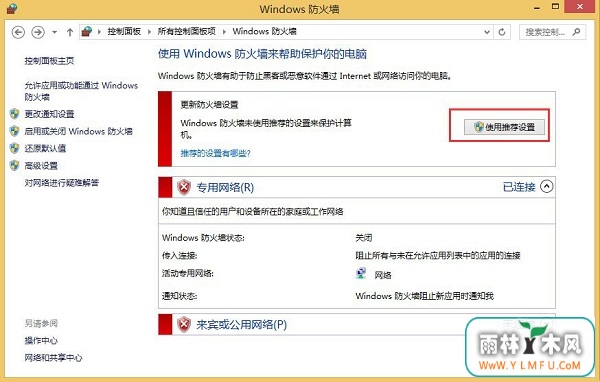Click 通知状态 label
600x382 pixels.
click(x=179, y=296)
